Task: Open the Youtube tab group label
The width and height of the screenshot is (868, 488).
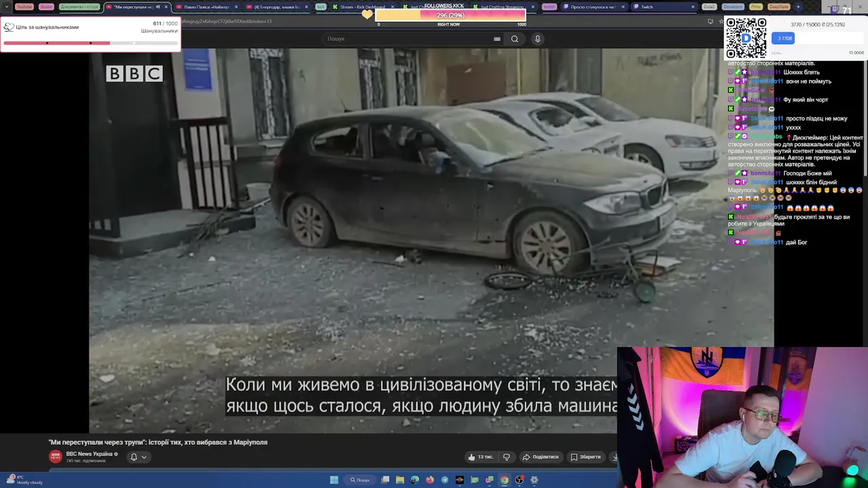Action: (24, 7)
